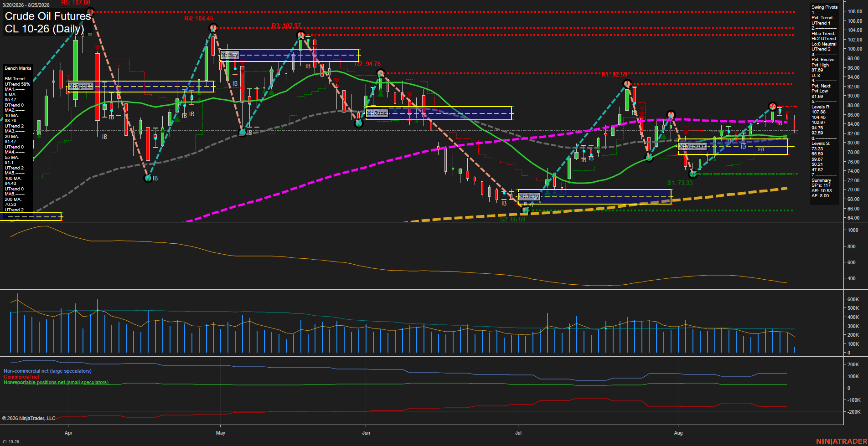Select the '200 MA:' label in Bench Marks

pyautogui.click(x=13, y=200)
